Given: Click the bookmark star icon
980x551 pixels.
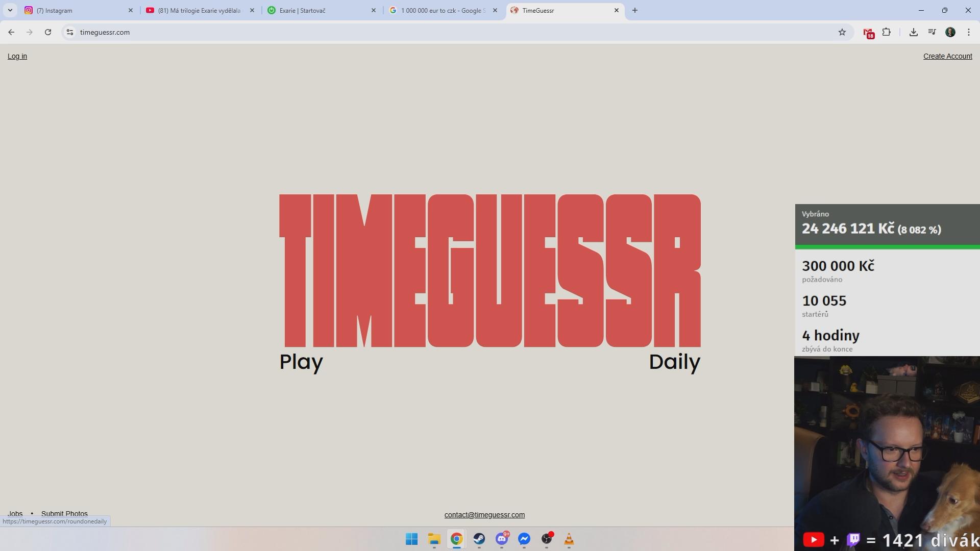Looking at the screenshot, I should (842, 32).
